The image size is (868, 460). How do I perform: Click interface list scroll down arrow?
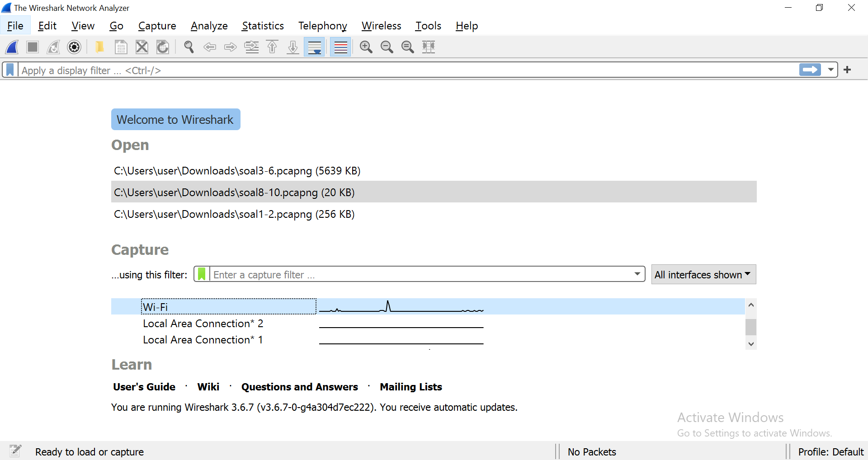point(750,343)
